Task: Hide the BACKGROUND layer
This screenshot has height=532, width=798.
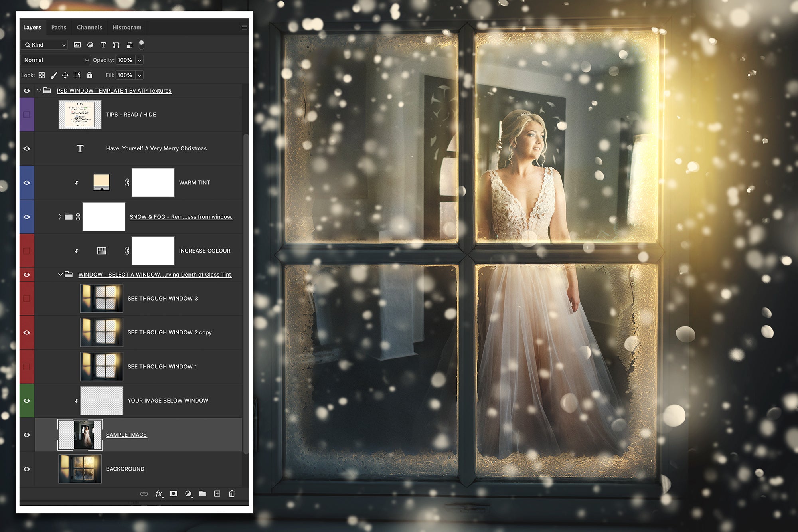Action: coord(26,469)
